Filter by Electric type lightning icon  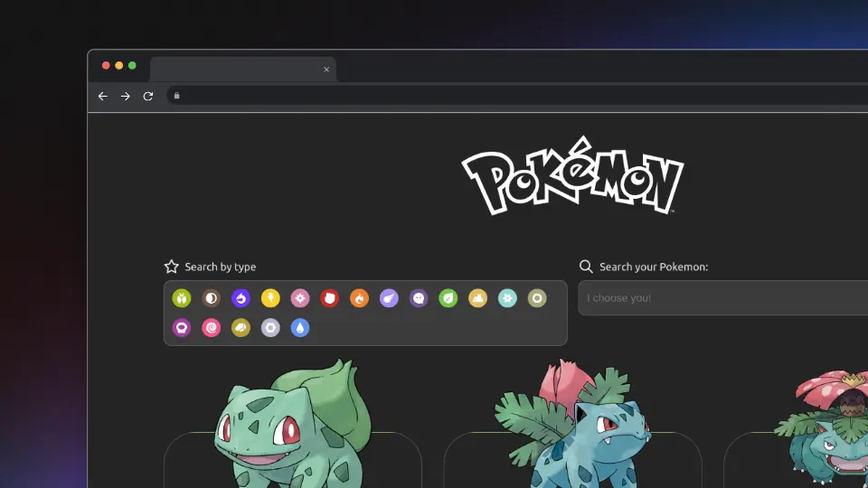pos(270,298)
